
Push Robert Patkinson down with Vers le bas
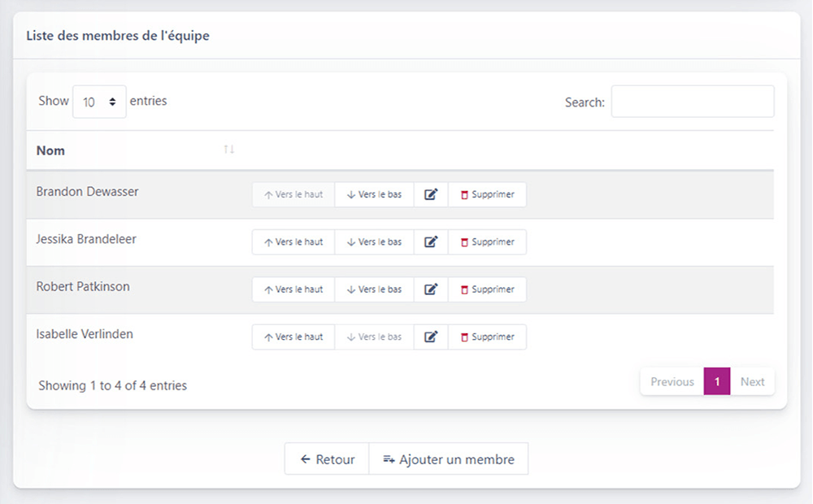click(374, 289)
